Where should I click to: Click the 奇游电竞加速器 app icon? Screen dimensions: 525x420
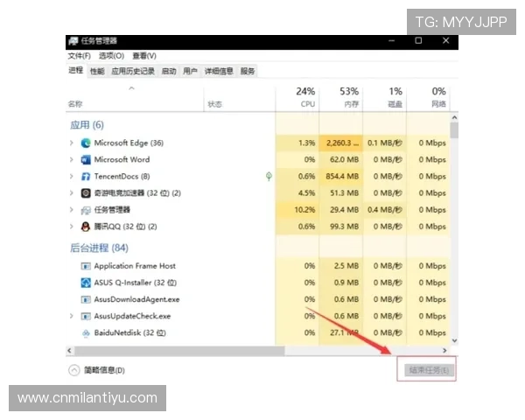86,193
